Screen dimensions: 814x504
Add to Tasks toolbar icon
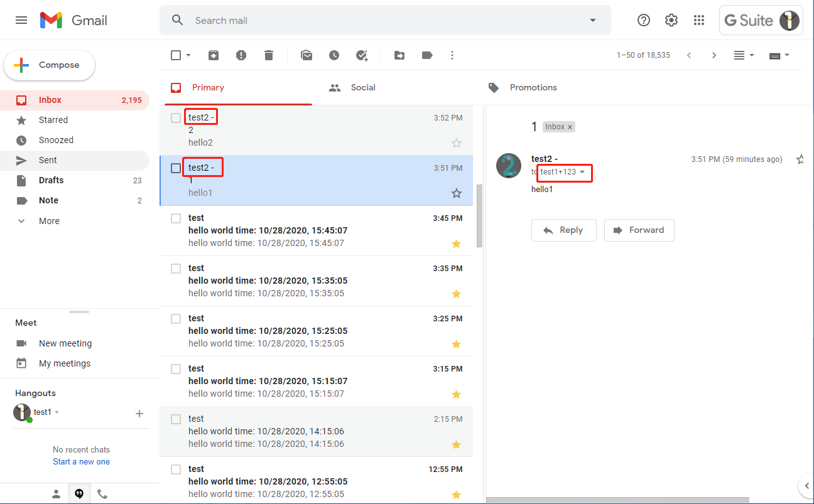(x=362, y=55)
